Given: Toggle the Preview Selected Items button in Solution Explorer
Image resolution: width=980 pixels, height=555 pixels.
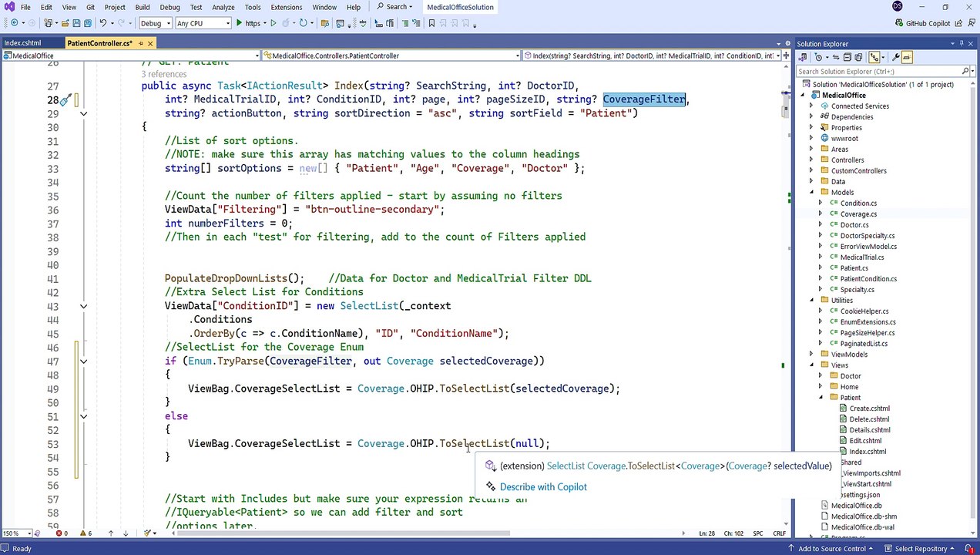Looking at the screenshot, I should [x=907, y=57].
